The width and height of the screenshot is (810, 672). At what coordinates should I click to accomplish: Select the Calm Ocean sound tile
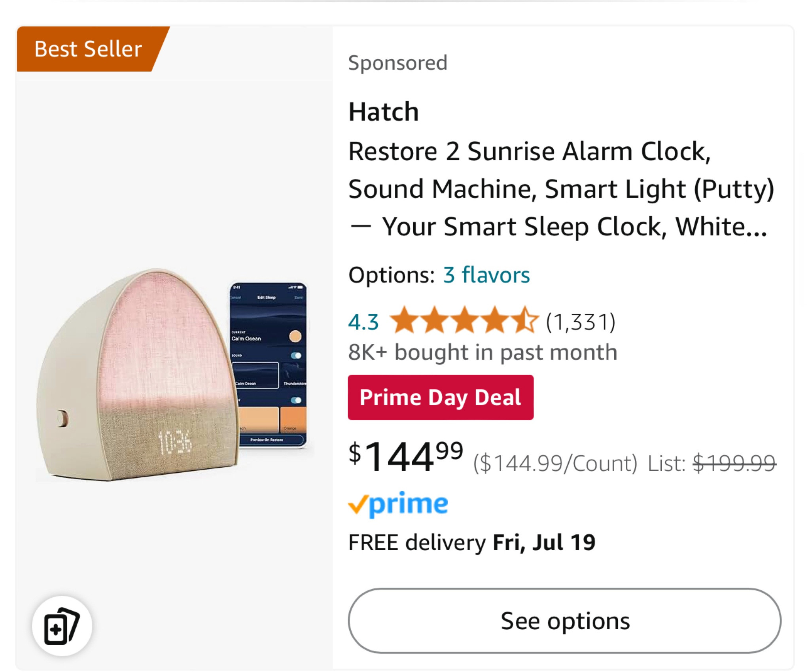point(255,375)
